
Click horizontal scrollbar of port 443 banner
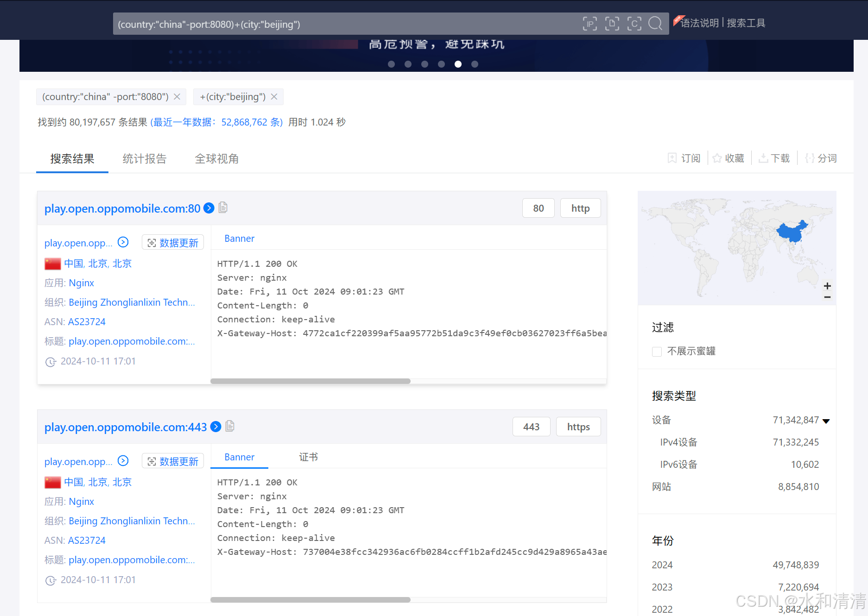(310, 600)
